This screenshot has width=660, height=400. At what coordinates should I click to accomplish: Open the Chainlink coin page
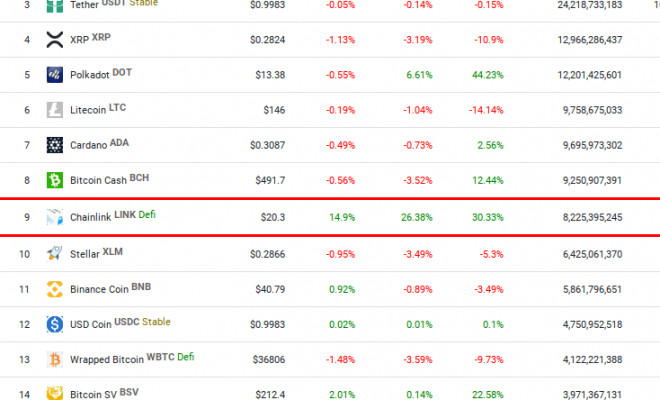(x=90, y=217)
